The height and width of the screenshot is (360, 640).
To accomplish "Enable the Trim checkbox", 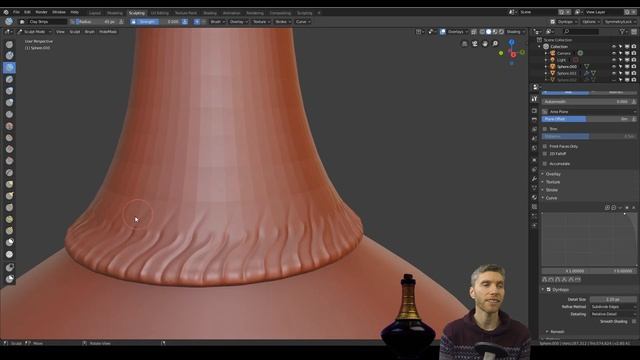I will pos(545,129).
